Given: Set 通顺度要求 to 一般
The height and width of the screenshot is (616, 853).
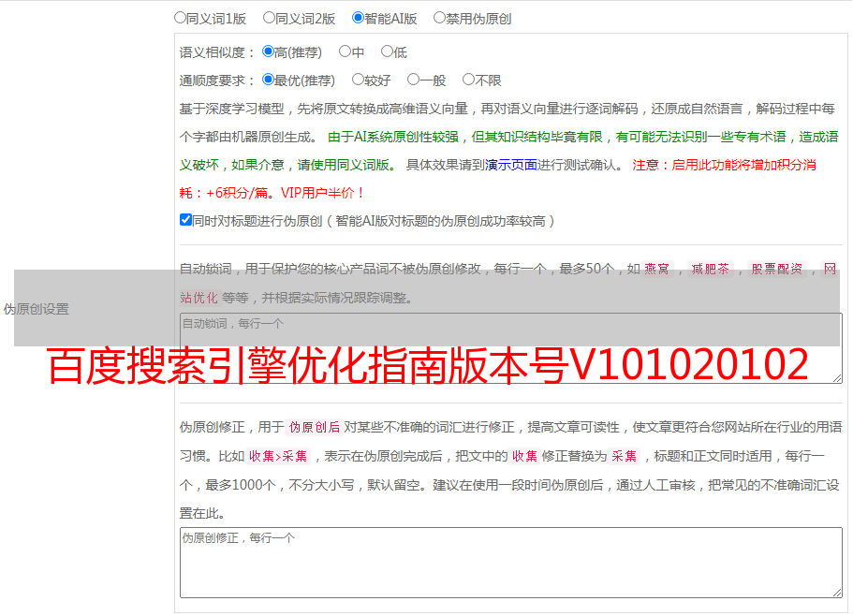Looking at the screenshot, I should coord(414,80).
